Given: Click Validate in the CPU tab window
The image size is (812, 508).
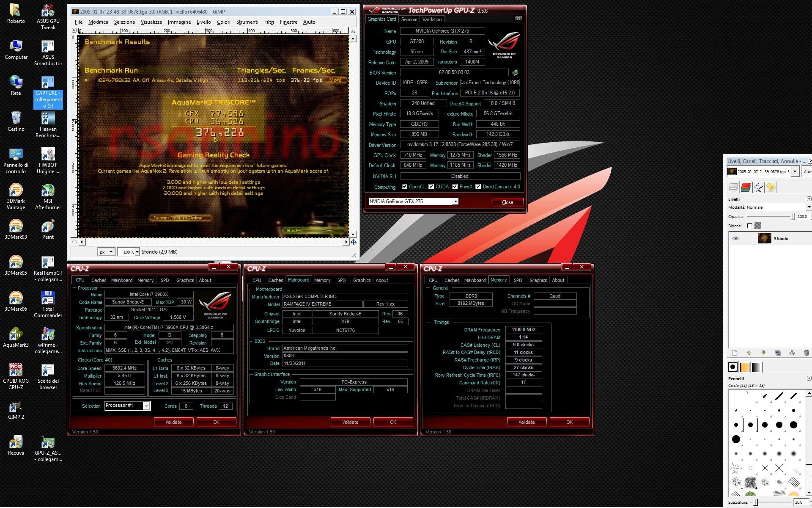Looking at the screenshot, I should [x=173, y=422].
